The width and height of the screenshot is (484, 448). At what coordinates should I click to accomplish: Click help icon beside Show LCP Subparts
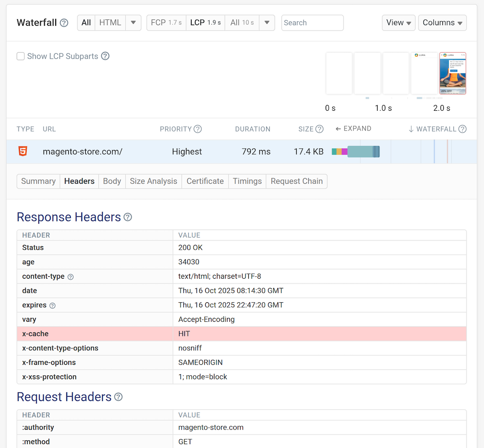105,56
